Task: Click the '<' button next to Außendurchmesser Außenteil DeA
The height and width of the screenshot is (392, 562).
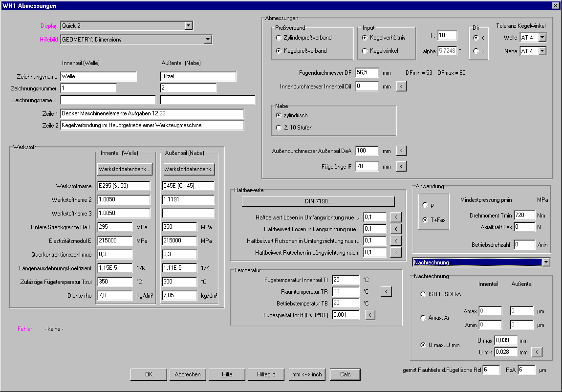Action: [x=401, y=151]
